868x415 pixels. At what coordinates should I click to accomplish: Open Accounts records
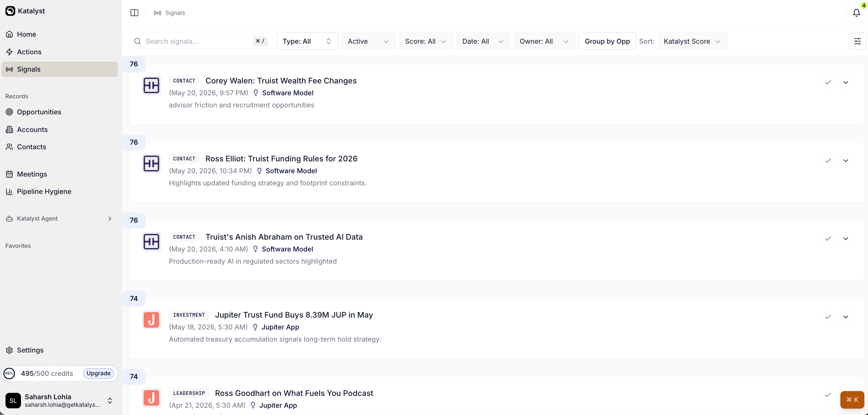tap(59, 129)
